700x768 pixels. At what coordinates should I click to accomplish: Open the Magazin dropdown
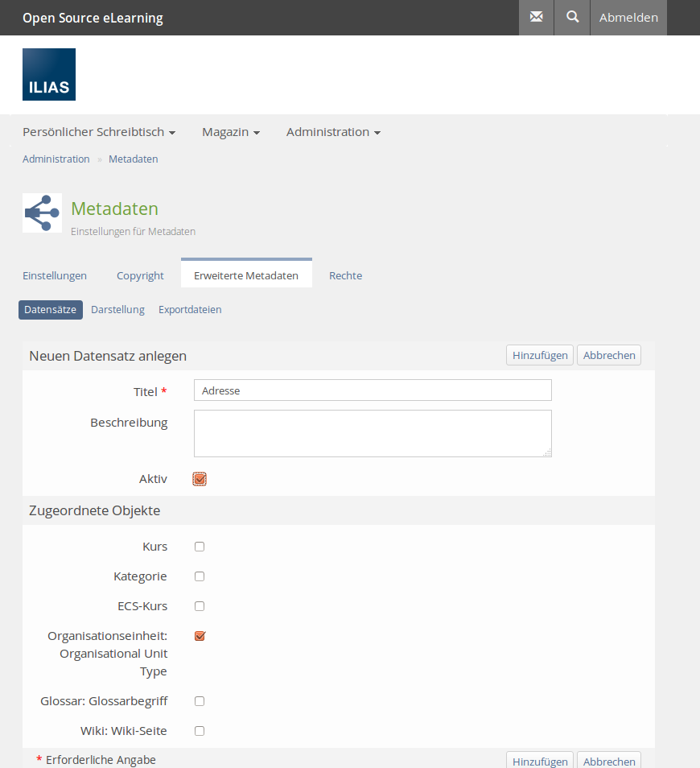tap(230, 132)
